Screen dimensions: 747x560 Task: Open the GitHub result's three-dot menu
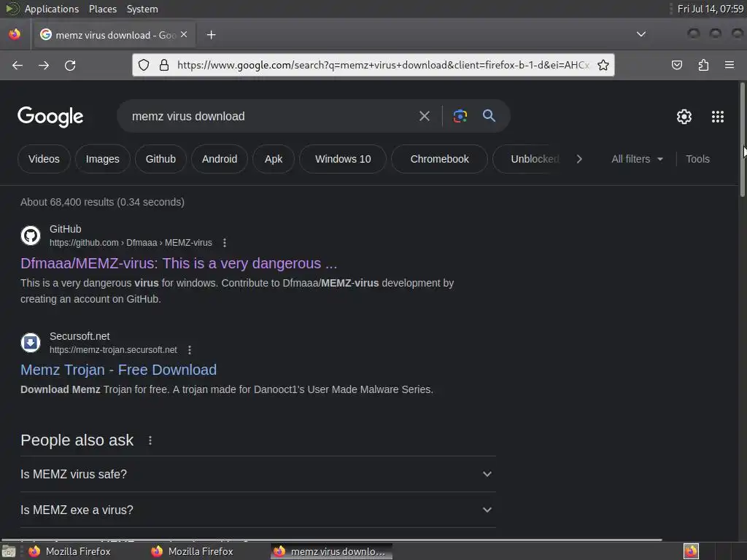click(x=225, y=243)
